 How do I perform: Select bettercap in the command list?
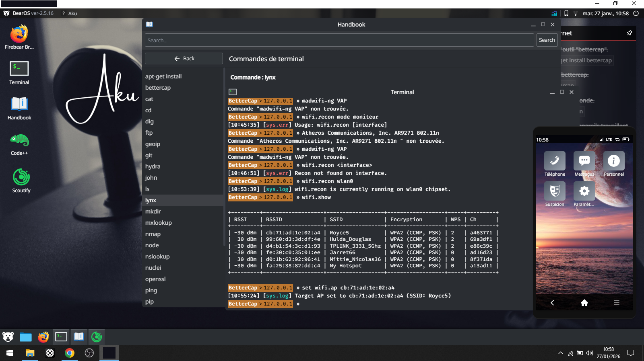[158, 88]
